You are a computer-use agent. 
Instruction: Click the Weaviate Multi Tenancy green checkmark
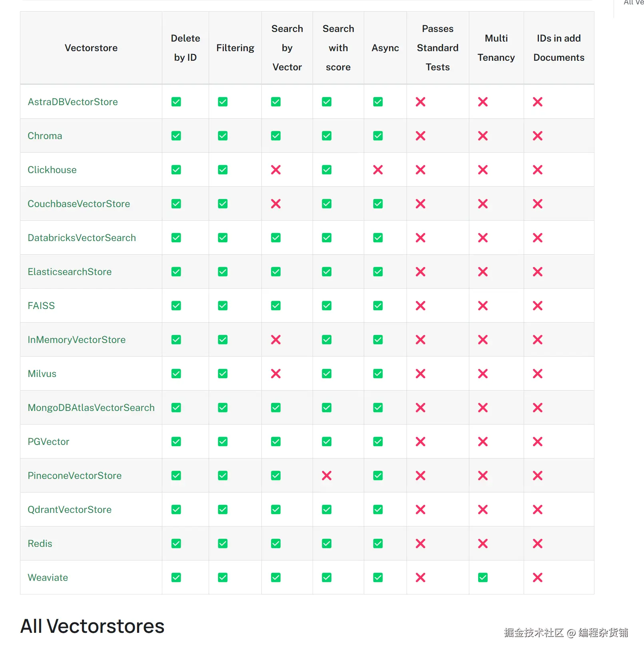point(483,577)
